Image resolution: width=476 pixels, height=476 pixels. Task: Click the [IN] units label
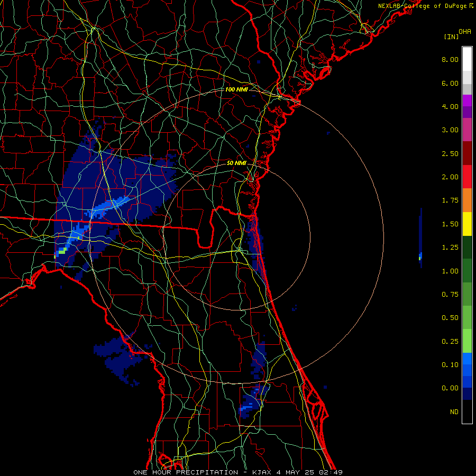[x=451, y=36]
